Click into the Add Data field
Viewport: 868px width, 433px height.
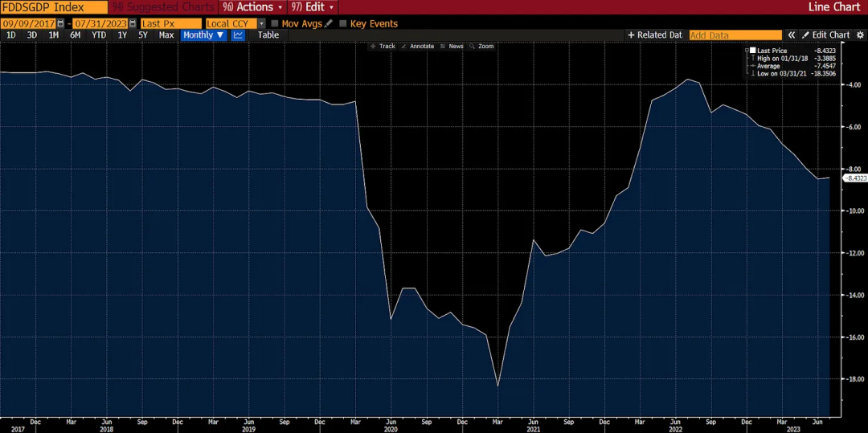point(735,35)
